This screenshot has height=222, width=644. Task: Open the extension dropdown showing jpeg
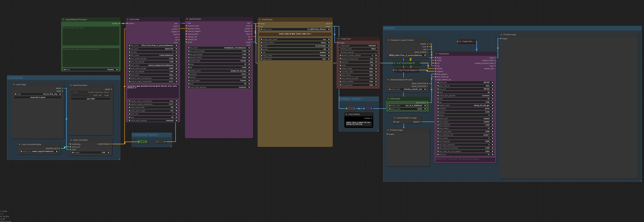tap(358, 62)
